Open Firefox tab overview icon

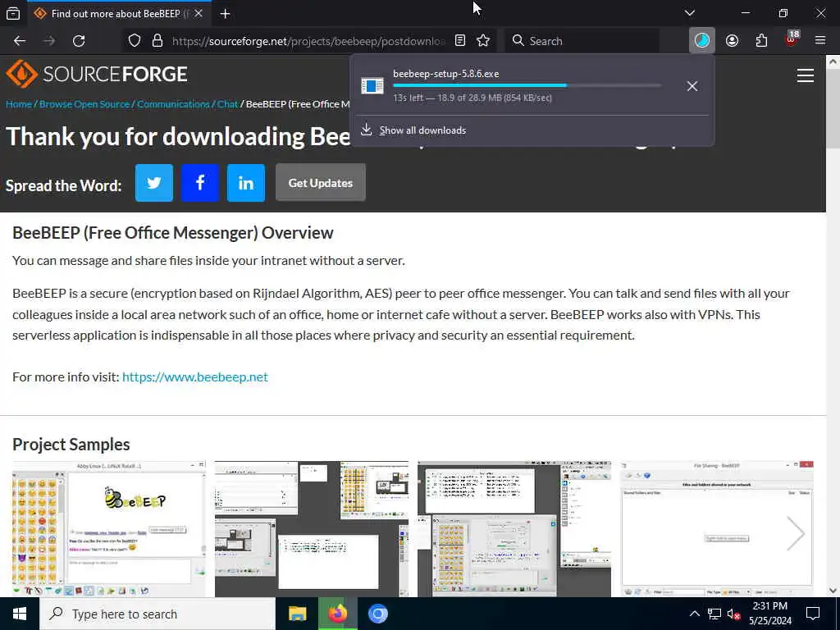13,13
